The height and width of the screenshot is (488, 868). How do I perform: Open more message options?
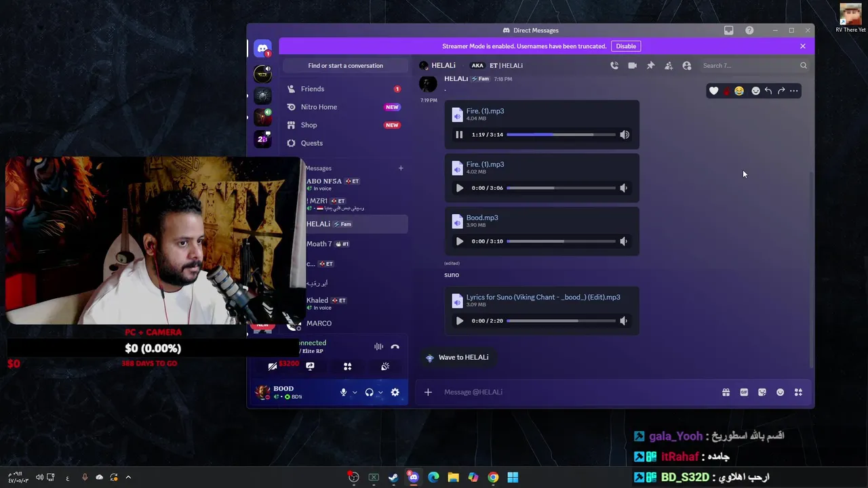click(x=794, y=91)
